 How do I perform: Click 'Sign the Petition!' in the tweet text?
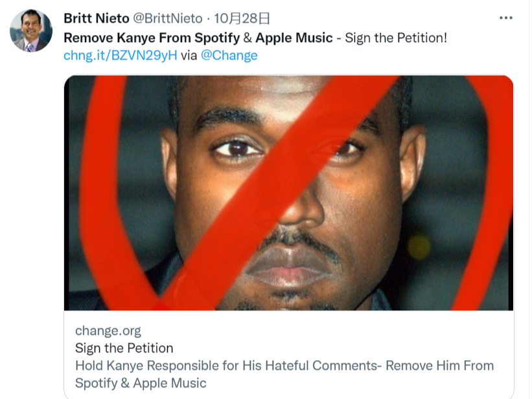click(x=396, y=38)
